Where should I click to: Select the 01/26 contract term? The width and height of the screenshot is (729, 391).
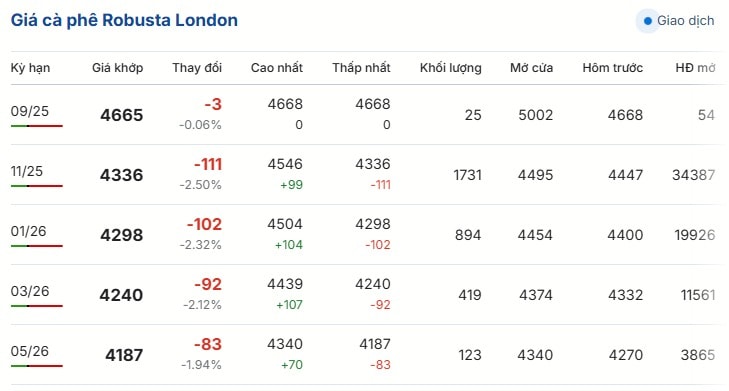pyautogui.click(x=28, y=231)
